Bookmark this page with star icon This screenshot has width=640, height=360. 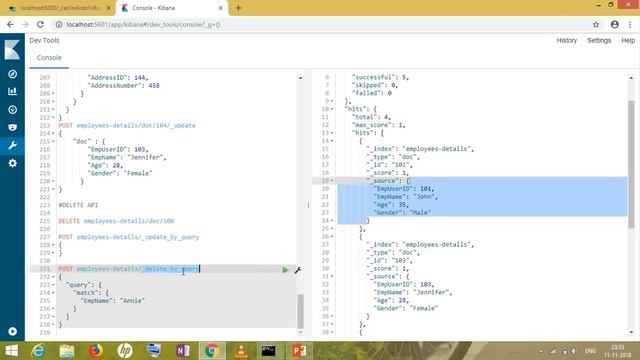pyautogui.click(x=596, y=24)
